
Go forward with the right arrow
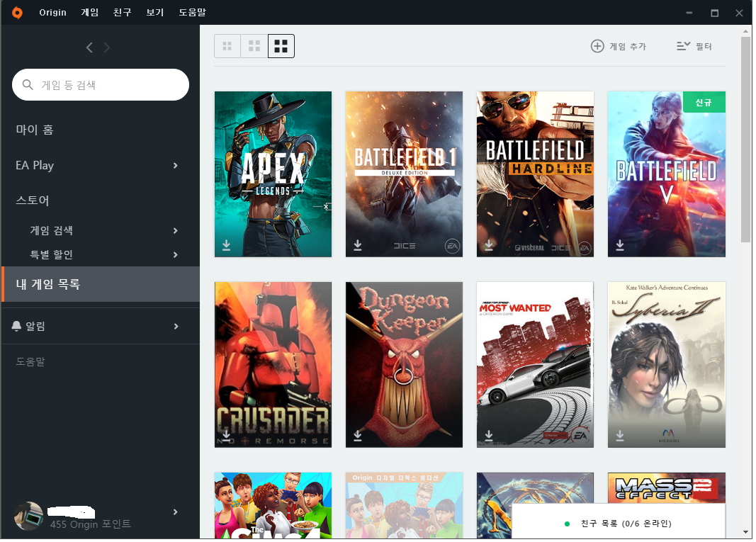[106, 47]
